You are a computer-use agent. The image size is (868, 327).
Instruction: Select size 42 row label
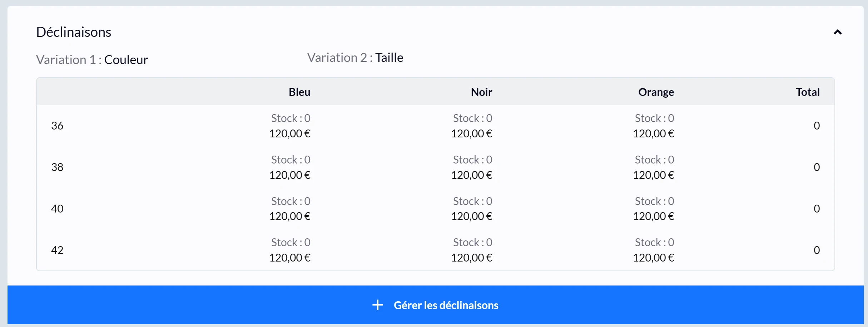pos(57,250)
